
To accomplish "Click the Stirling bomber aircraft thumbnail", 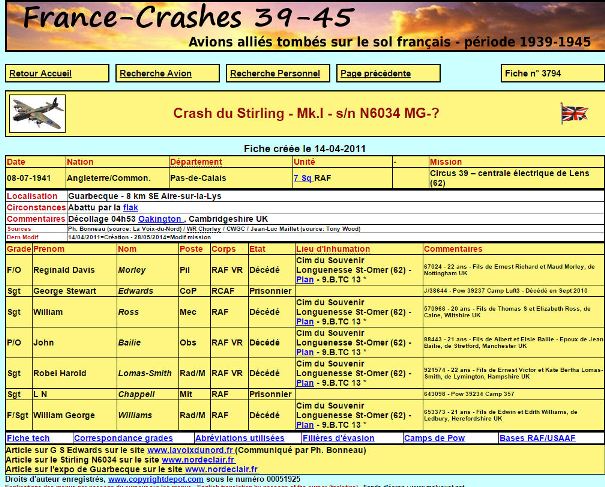I will point(37,113).
